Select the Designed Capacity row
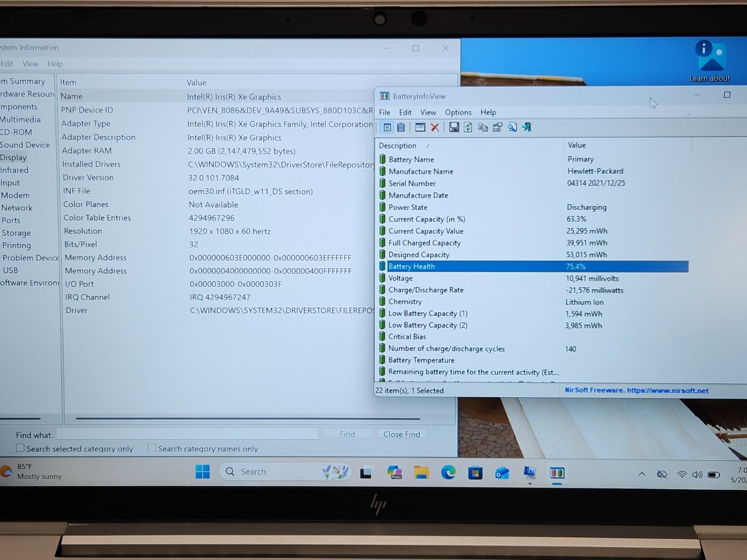 [533, 255]
